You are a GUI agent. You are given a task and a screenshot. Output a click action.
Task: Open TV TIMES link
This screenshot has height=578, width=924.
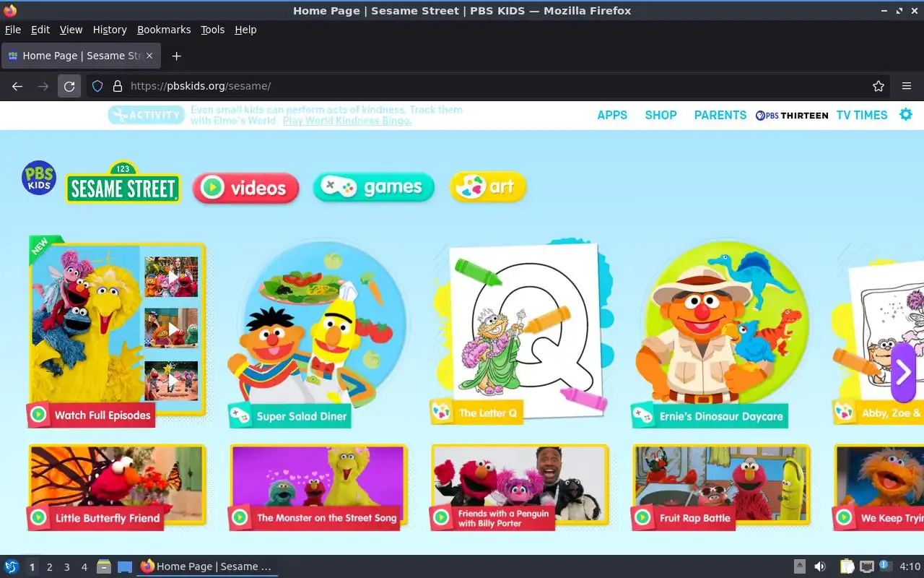(x=862, y=115)
